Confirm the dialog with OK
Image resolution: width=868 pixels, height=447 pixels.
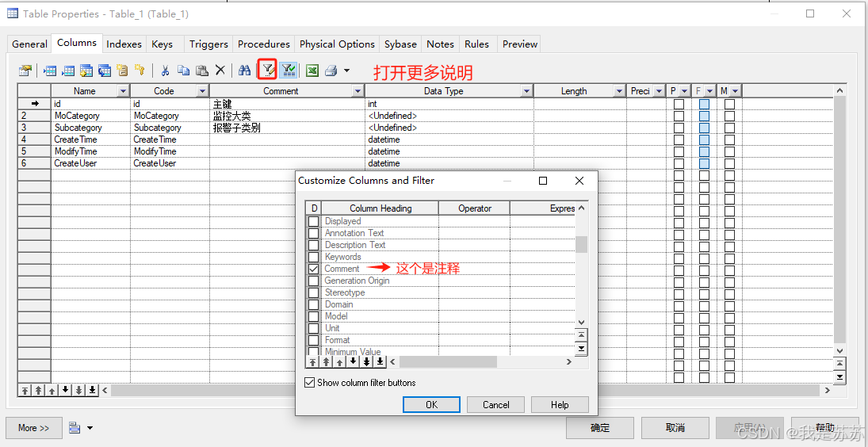click(431, 404)
